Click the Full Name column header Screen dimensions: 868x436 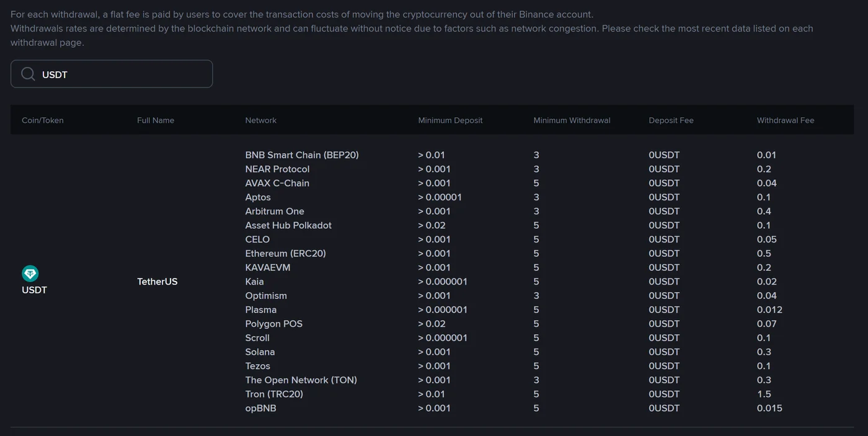(x=156, y=120)
